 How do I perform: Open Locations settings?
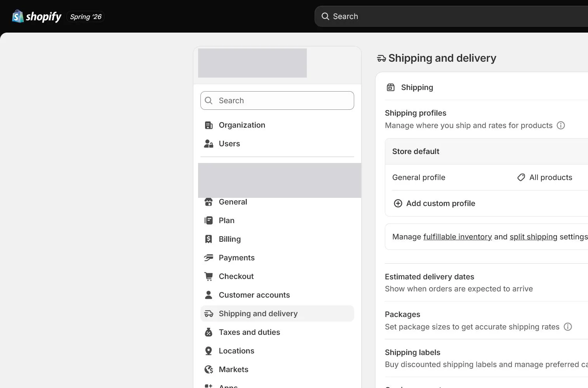[277, 351]
